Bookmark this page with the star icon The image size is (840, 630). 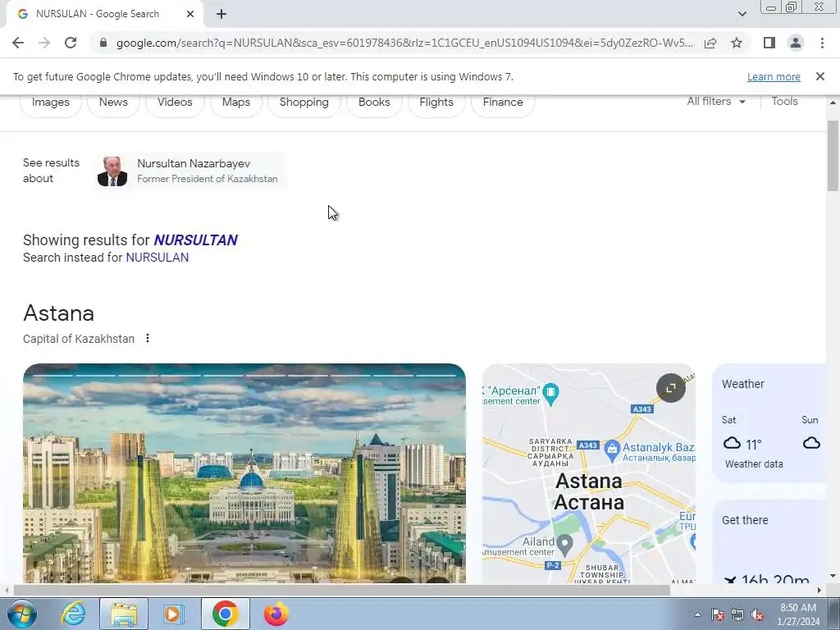click(x=737, y=43)
